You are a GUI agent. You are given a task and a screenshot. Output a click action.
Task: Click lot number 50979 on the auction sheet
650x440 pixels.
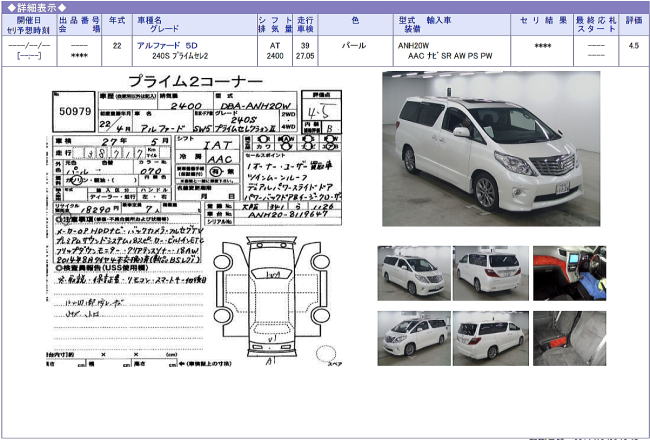coord(75,112)
